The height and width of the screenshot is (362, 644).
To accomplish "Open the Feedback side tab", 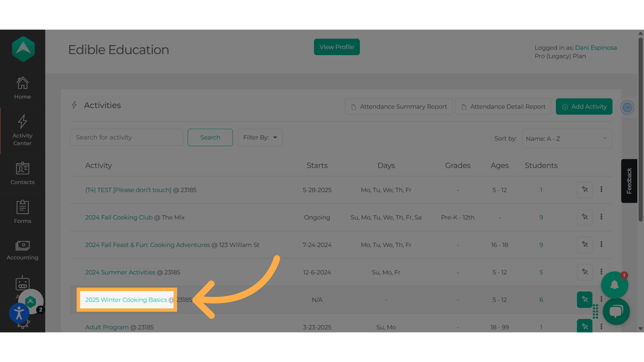I will (629, 181).
